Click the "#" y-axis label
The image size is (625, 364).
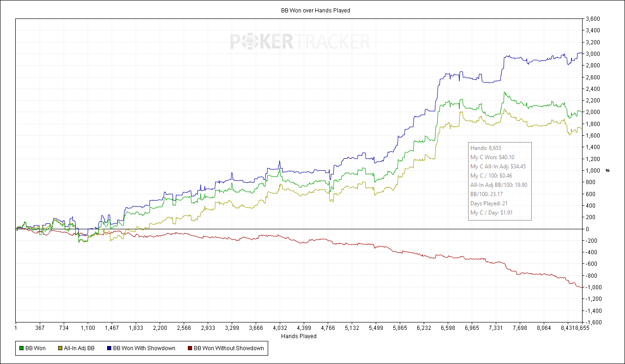[x=608, y=171]
